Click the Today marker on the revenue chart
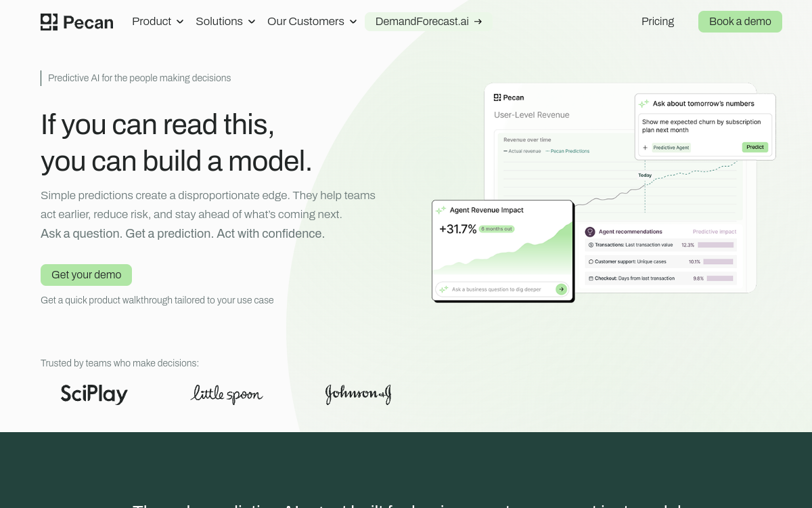The image size is (812, 508). tap(645, 175)
